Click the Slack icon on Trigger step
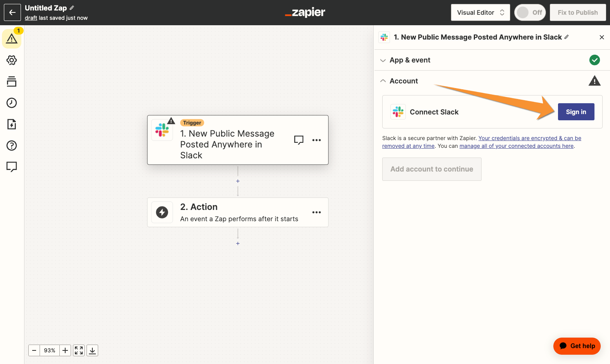The width and height of the screenshot is (610, 364). [x=162, y=130]
